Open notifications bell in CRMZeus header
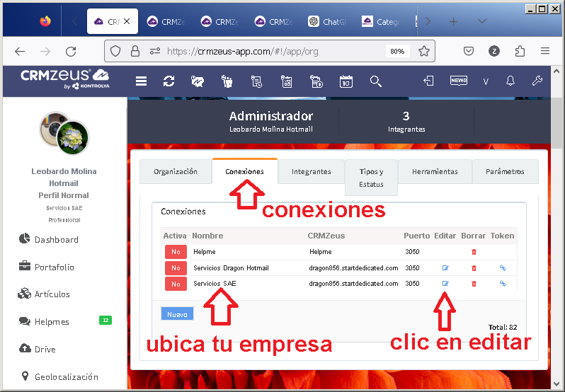The width and height of the screenshot is (565, 392). tap(510, 81)
